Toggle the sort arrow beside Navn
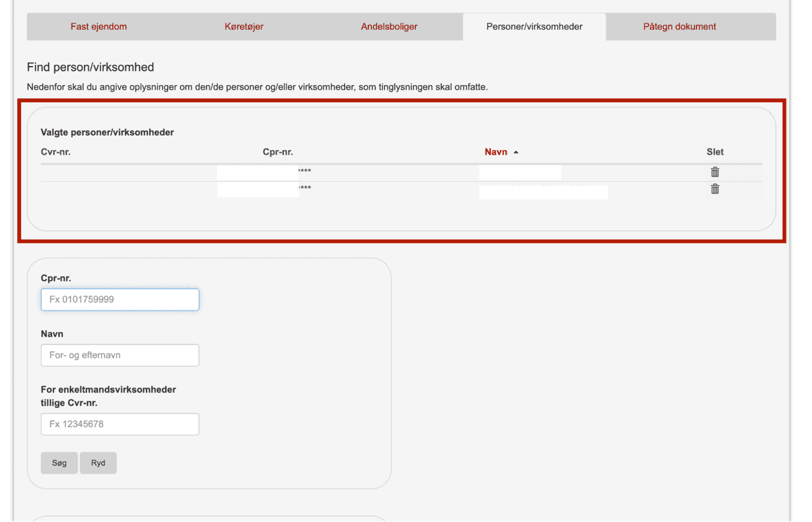This screenshot has height=522, width=812. tap(516, 152)
